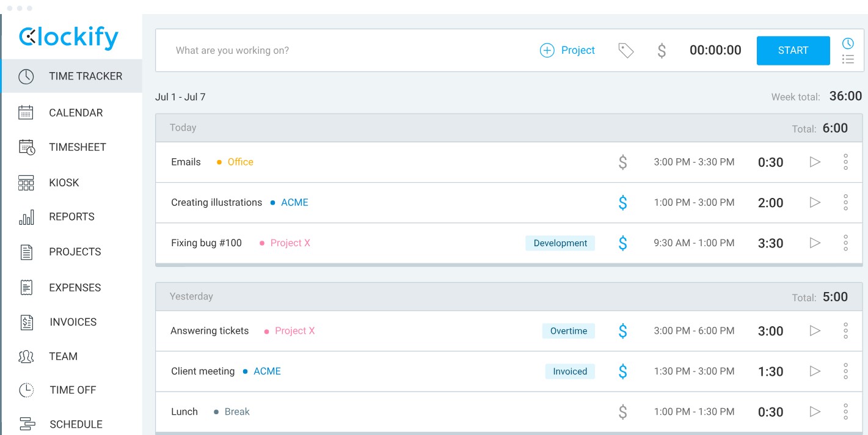Navigate to the Expenses page
Image resolution: width=868 pixels, height=435 pixels.
[73, 287]
